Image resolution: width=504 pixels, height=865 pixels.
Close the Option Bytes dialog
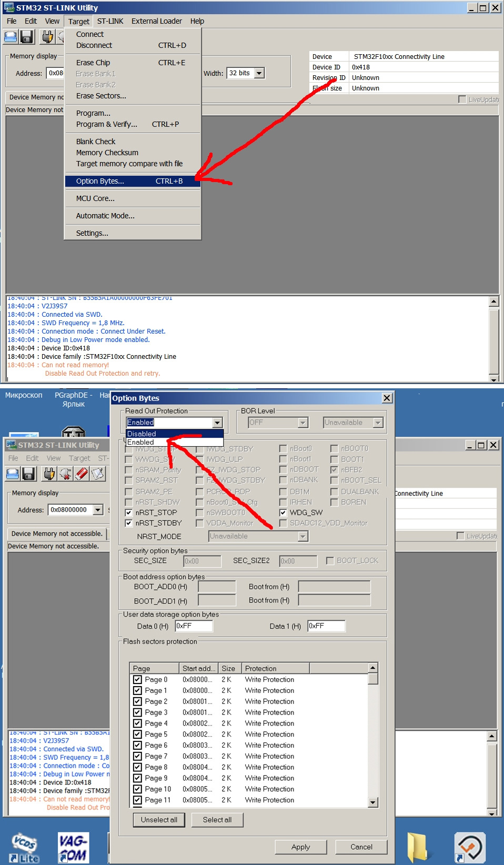(387, 398)
